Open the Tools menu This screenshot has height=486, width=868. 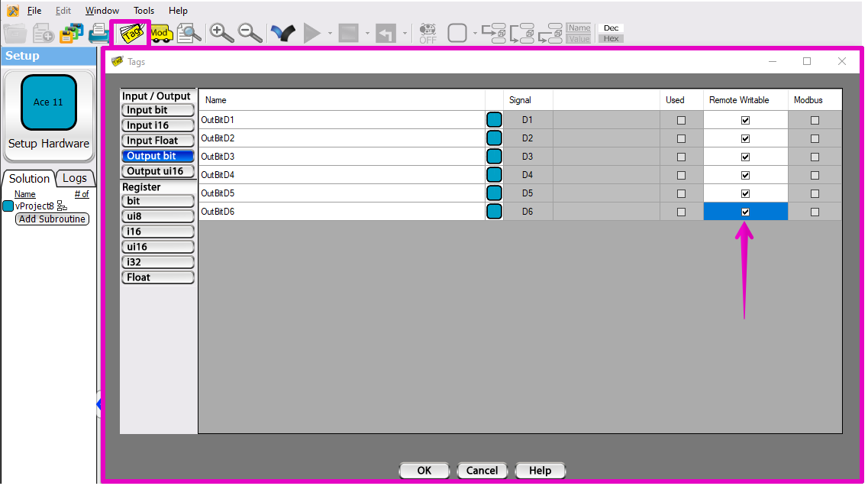144,11
